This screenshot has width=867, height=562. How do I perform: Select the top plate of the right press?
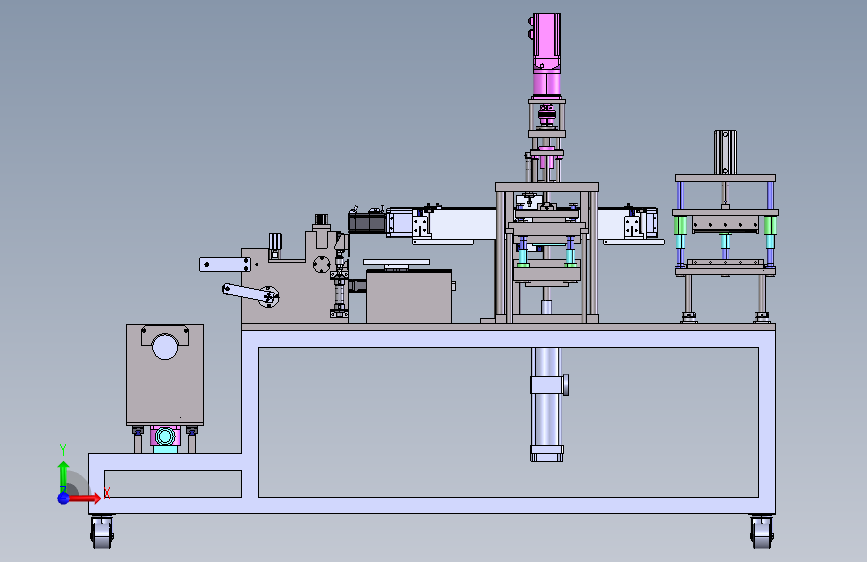[725, 178]
